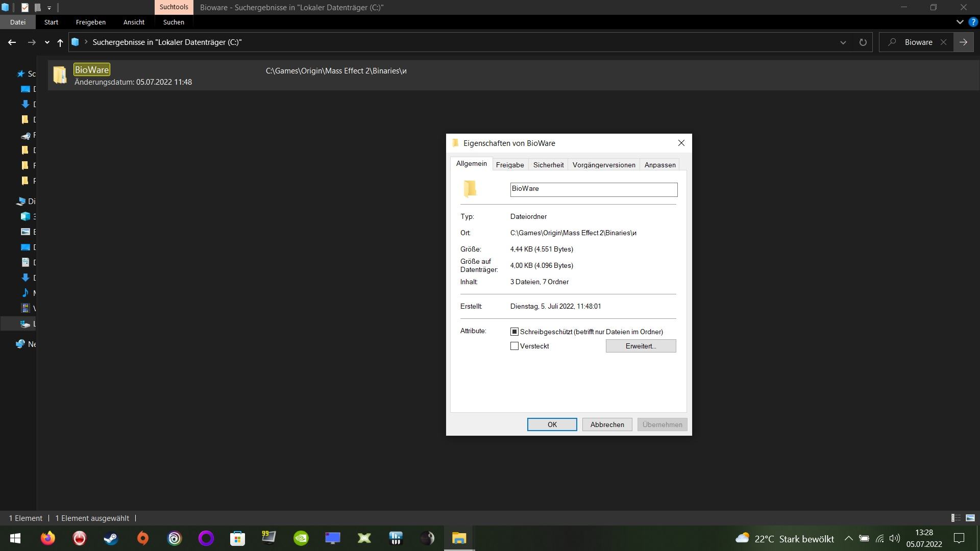
Task: Launch Firefox from the taskbar
Action: point(48,538)
